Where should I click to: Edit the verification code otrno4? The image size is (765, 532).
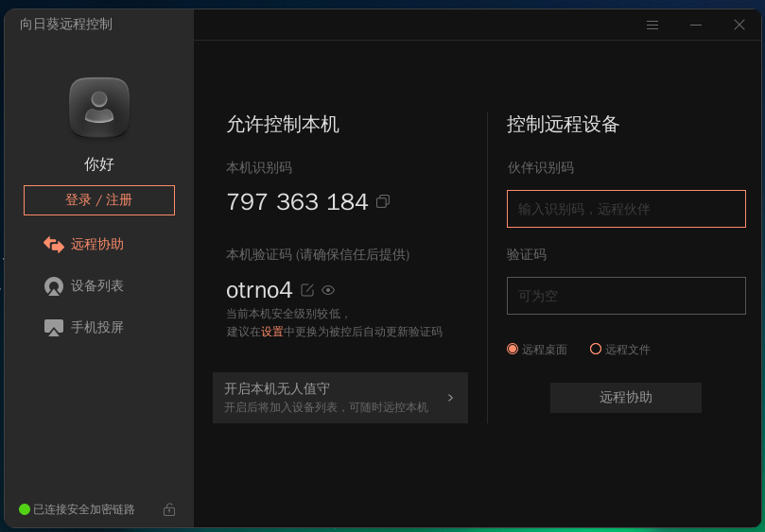point(307,290)
